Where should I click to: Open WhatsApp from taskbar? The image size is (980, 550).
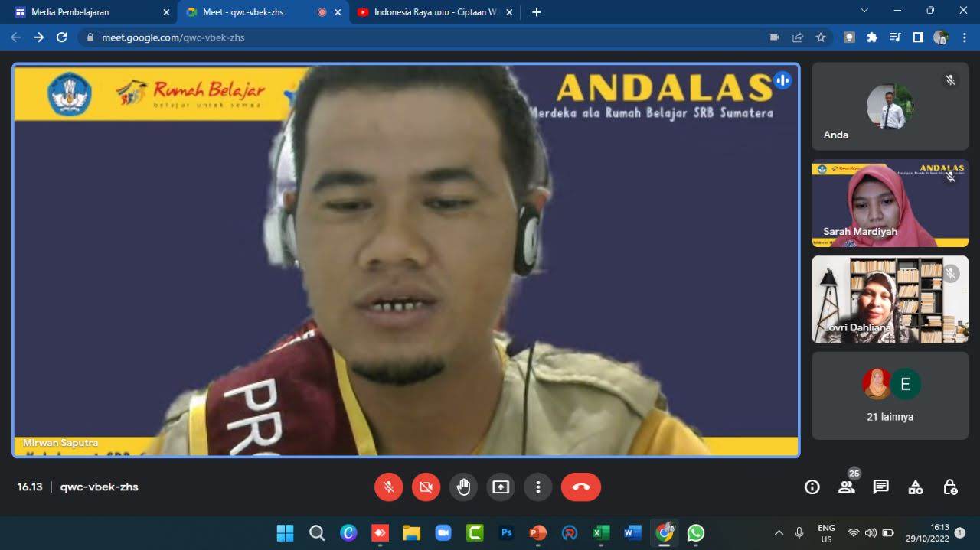click(x=695, y=532)
